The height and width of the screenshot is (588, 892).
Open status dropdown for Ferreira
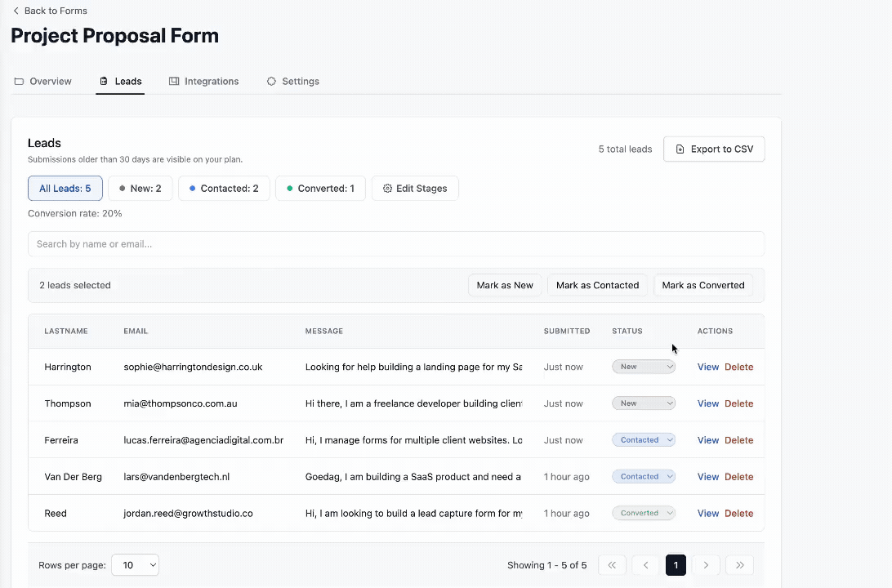pos(644,440)
